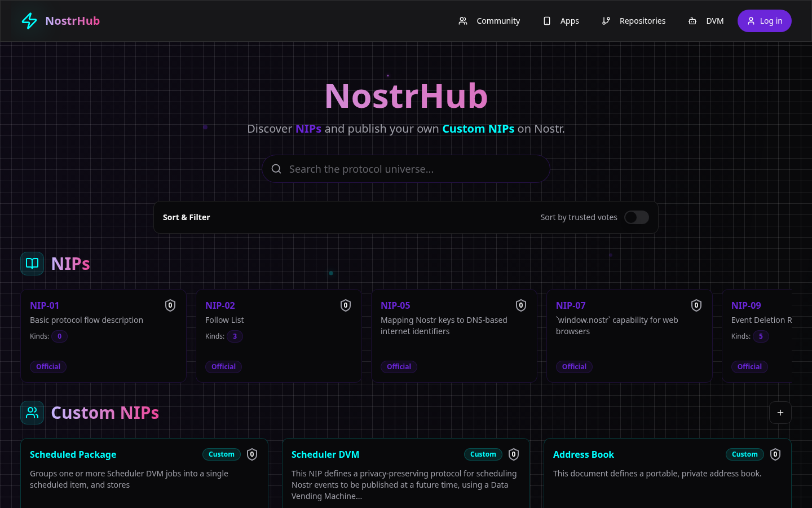Open the Repositories menu item
812x508 pixels.
click(x=634, y=21)
